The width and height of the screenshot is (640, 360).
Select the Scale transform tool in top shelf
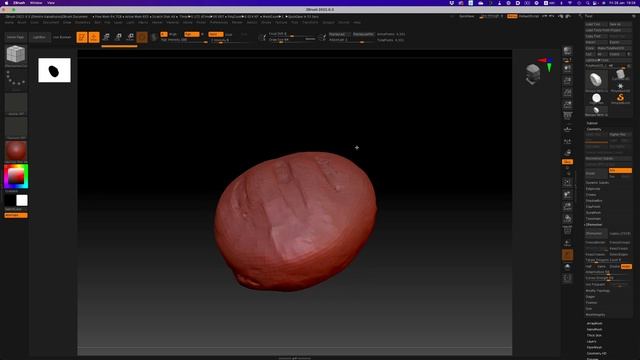[x=118, y=37]
